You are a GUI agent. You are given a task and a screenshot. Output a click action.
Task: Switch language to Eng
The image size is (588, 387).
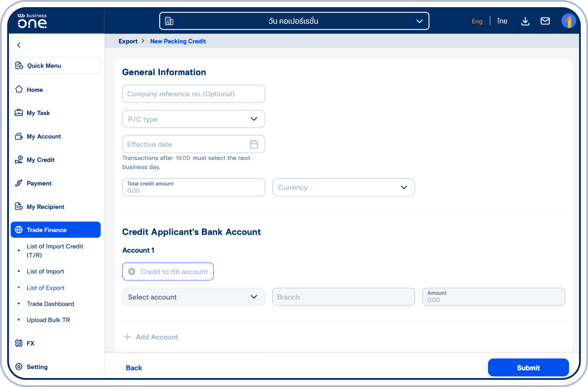(x=477, y=21)
